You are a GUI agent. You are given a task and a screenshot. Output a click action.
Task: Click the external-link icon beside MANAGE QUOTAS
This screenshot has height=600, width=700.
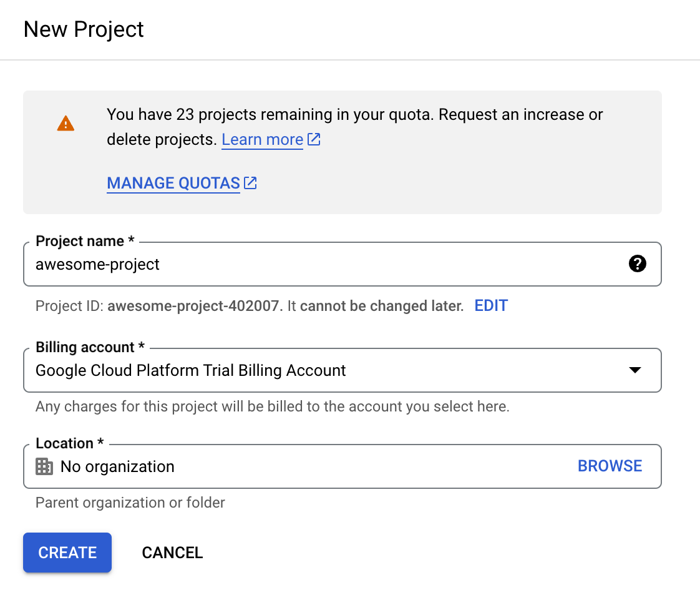click(x=250, y=183)
